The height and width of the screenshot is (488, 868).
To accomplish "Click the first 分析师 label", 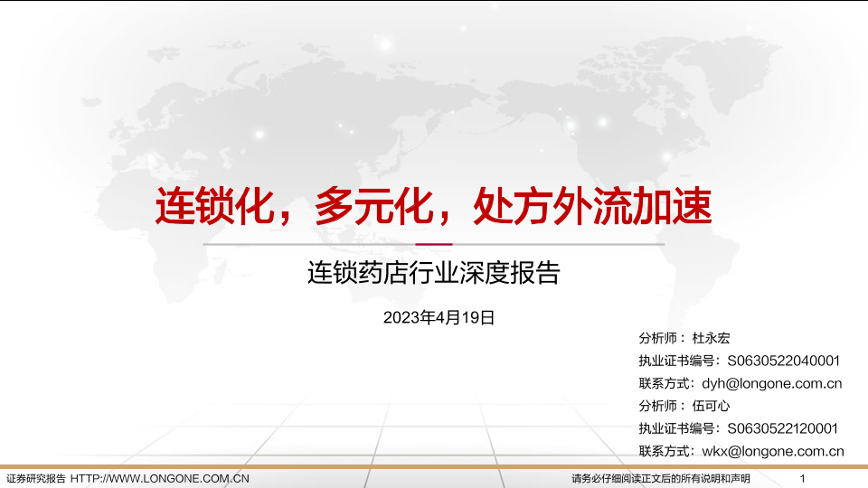I will (657, 338).
